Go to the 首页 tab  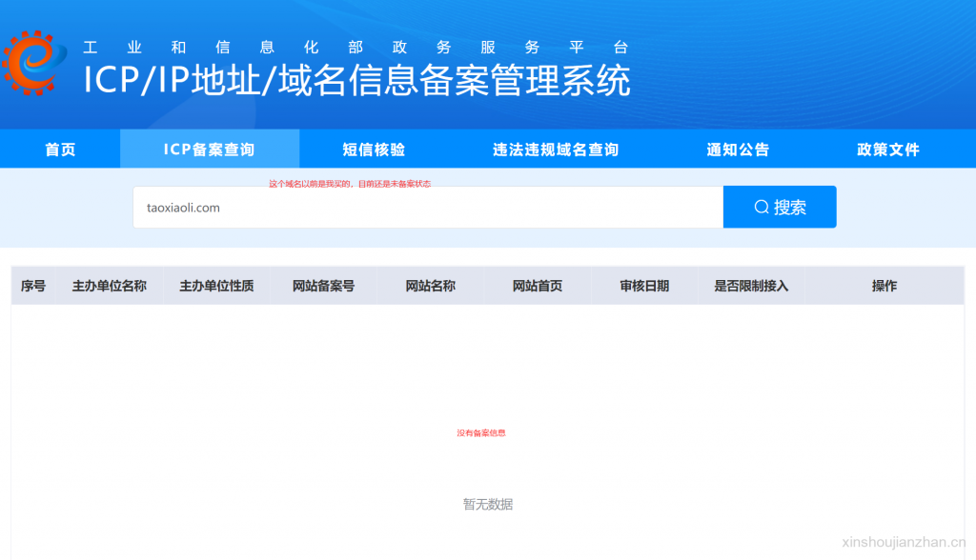[x=60, y=150]
